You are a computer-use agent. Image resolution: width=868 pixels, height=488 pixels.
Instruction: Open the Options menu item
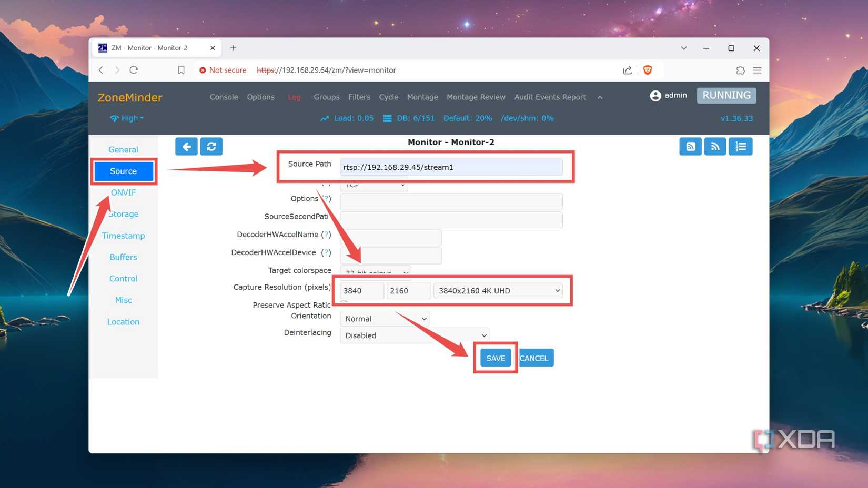[x=261, y=97]
